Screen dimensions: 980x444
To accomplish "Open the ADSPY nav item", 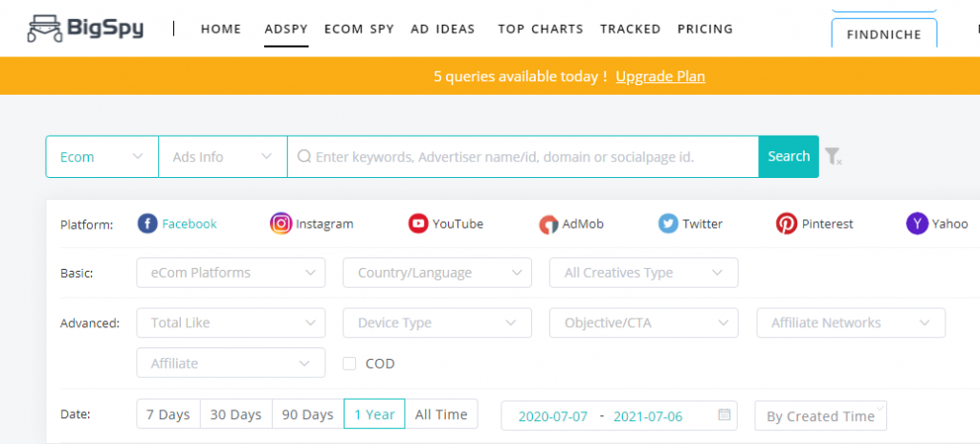I will point(286,29).
